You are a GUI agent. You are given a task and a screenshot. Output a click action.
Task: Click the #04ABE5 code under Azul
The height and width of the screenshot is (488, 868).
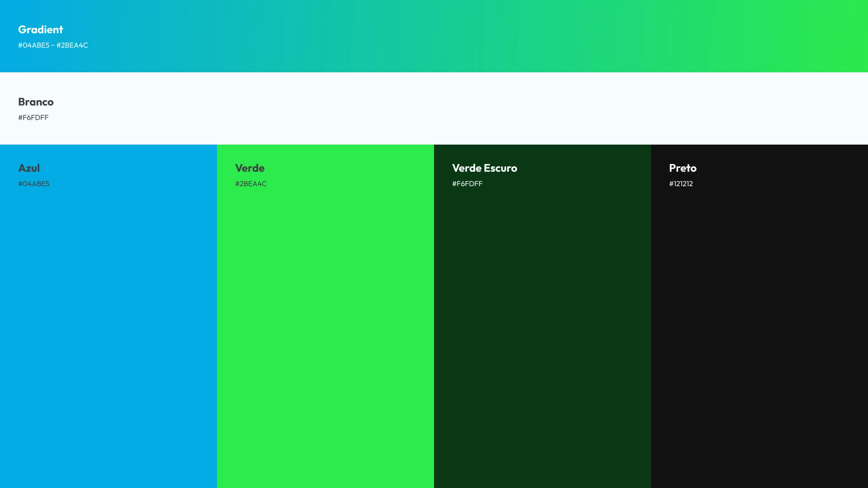[34, 184]
